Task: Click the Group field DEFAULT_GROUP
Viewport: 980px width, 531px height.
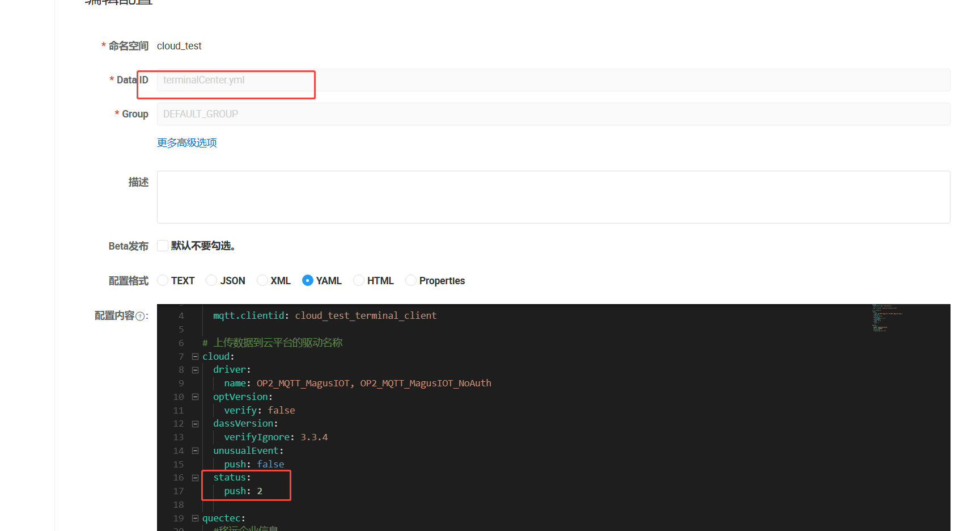Action: (x=553, y=114)
